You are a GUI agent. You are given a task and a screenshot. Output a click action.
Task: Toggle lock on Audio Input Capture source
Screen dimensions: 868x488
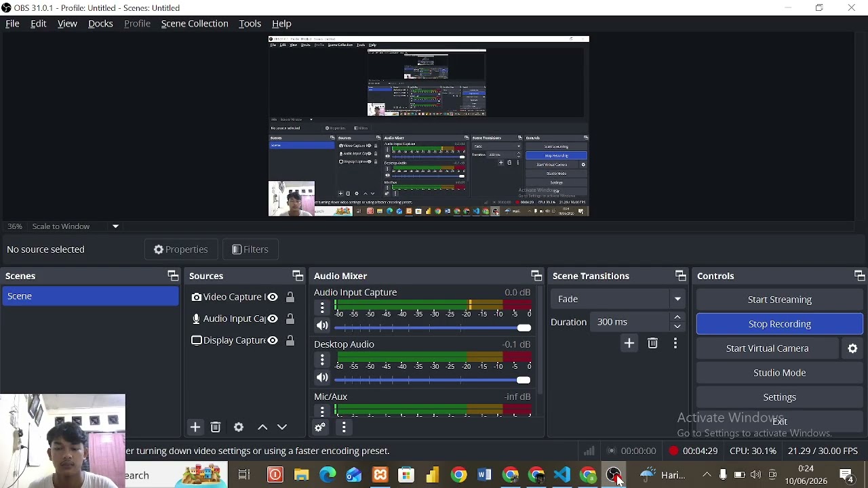point(290,319)
